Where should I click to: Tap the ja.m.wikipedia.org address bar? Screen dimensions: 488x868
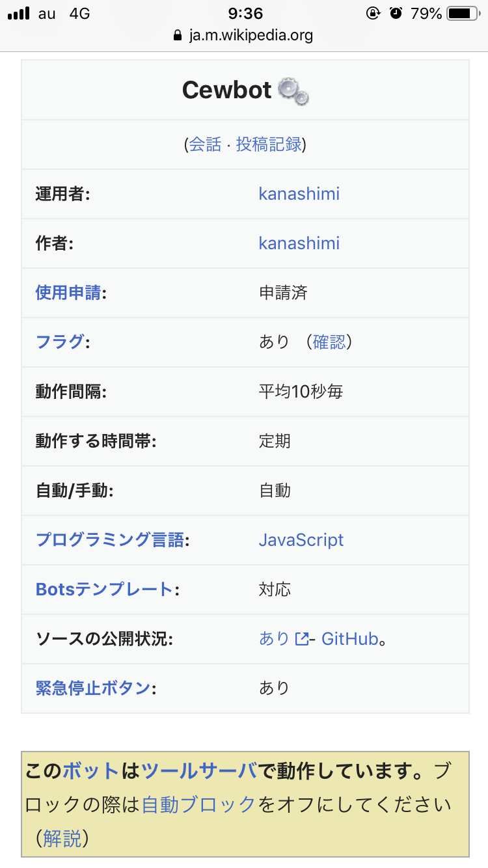coord(251,35)
